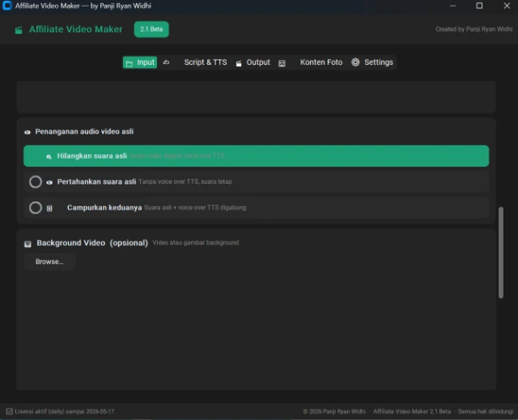The height and width of the screenshot is (420, 518).
Task: Click the clapperboard icon beside Output
Action: click(239, 63)
